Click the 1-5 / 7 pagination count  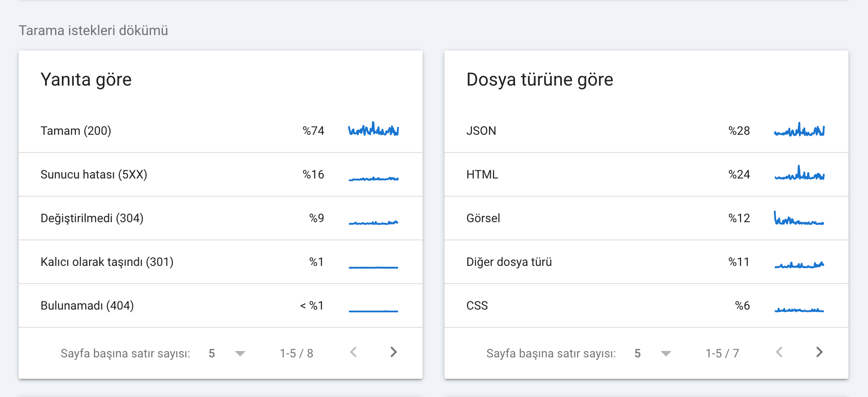[722, 353]
